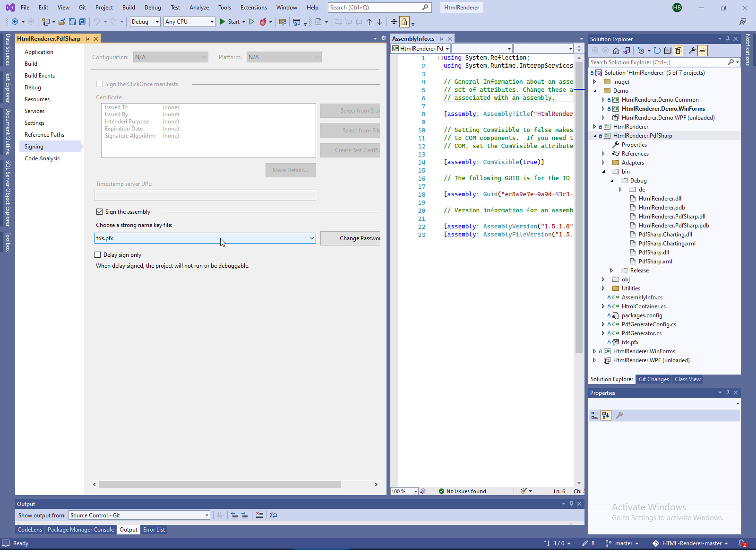Screen dimensions: 756x550
Task: Toggle word wrap in Output panel
Action: pos(274,515)
